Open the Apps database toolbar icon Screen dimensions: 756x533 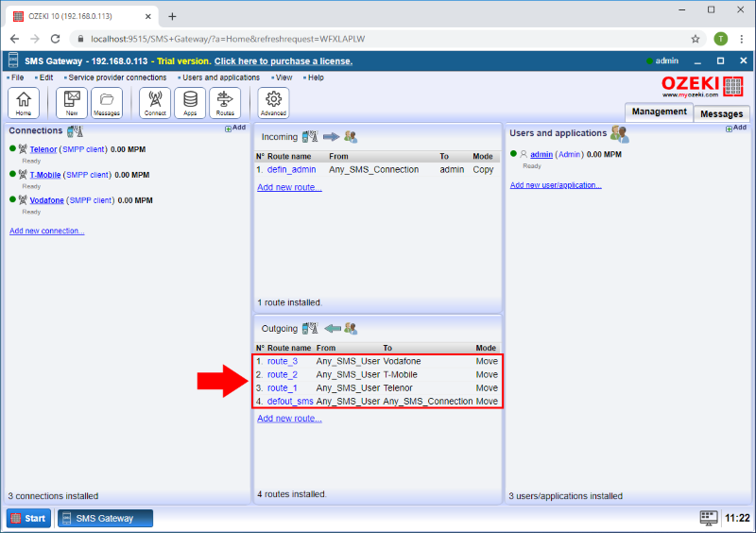[x=190, y=103]
